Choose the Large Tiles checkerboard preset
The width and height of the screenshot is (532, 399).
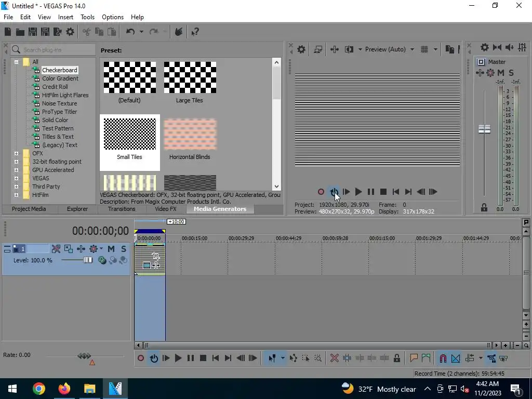point(190,83)
